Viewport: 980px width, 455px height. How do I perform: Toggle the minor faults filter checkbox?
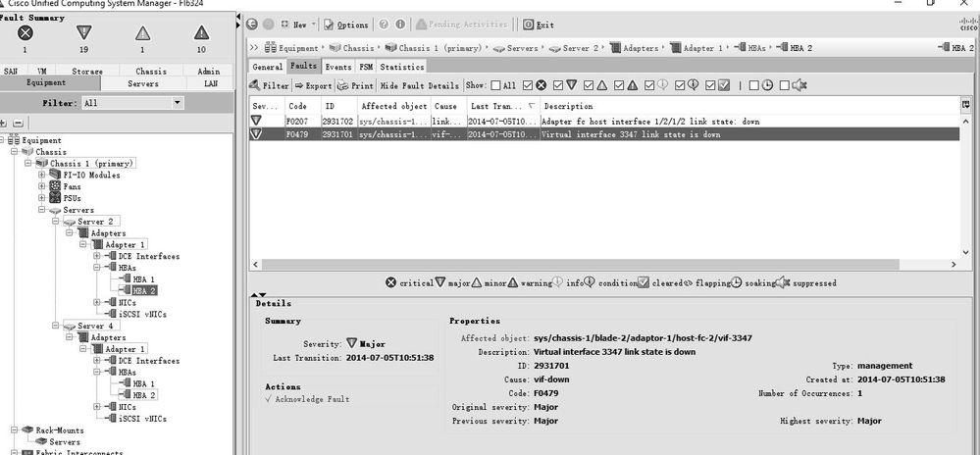589,85
